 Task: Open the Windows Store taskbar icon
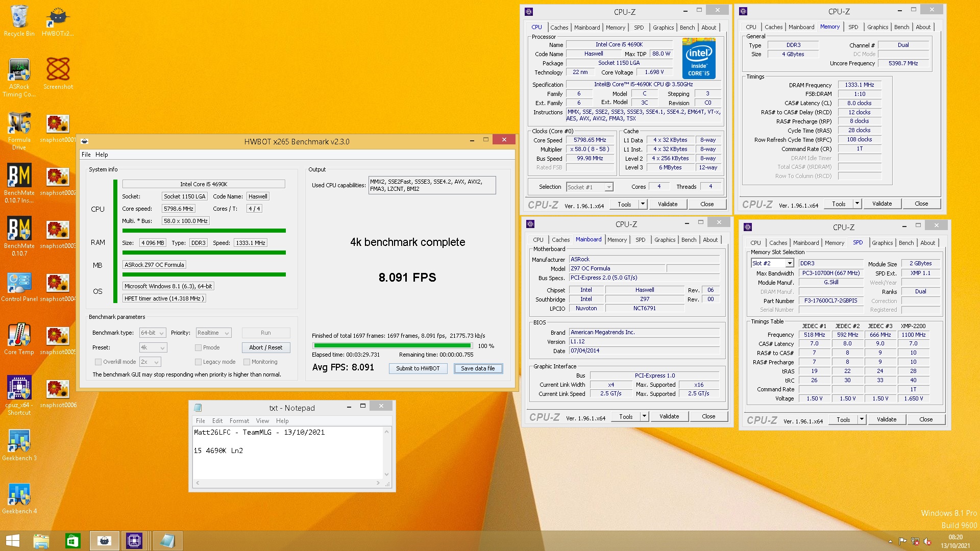tap(72, 541)
